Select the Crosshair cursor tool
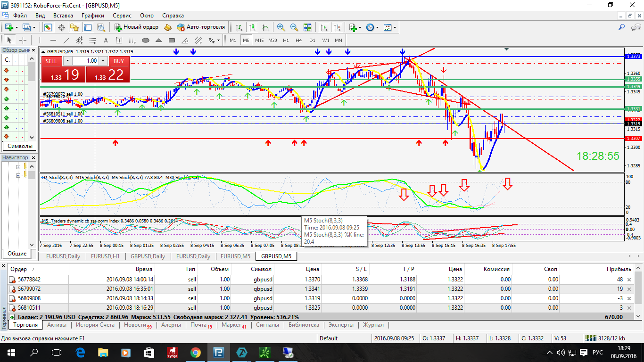The width and height of the screenshot is (644, 362). [x=22, y=40]
